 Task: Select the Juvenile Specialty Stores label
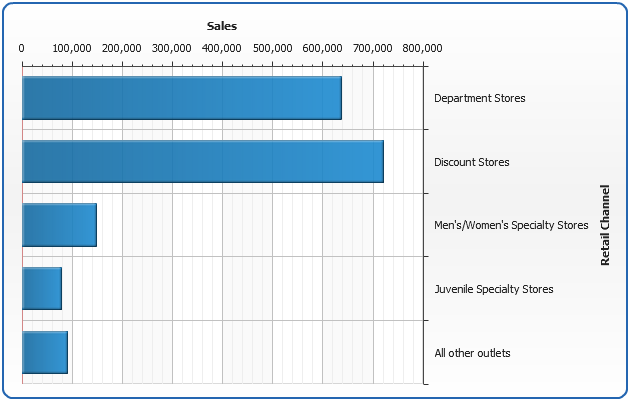click(x=494, y=289)
